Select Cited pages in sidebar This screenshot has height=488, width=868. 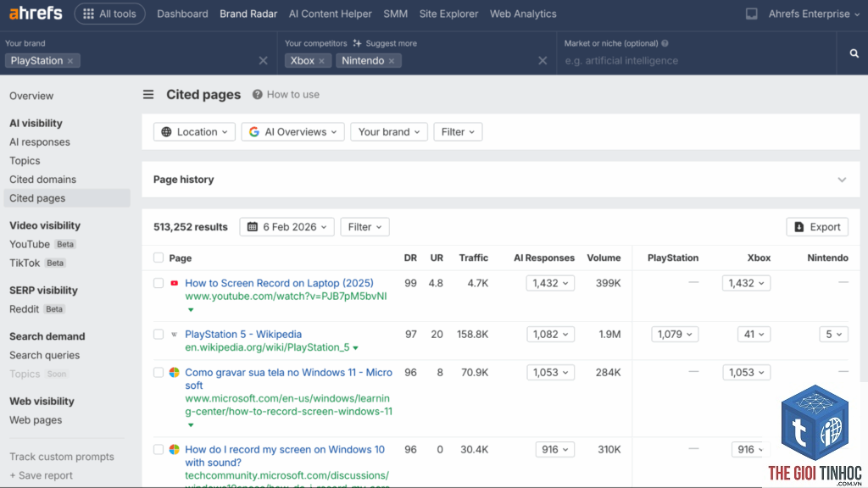coord(66,198)
